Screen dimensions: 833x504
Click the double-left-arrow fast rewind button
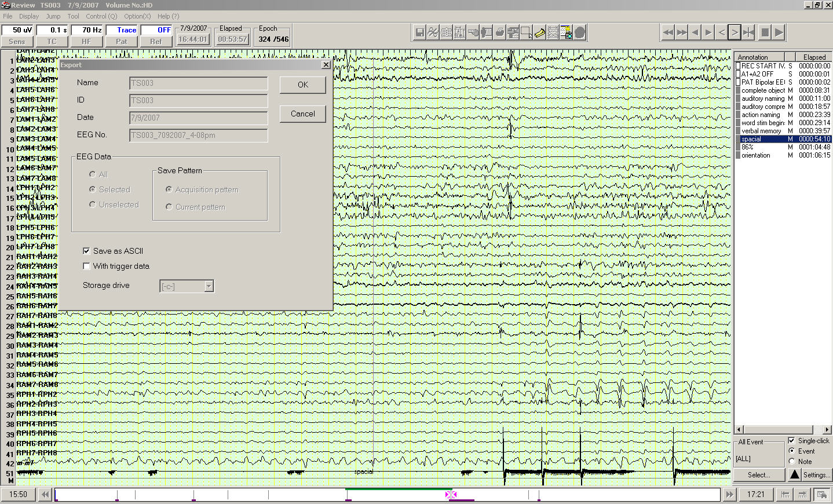click(668, 32)
